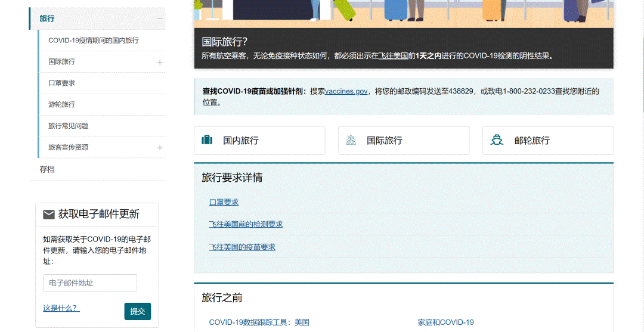The height and width of the screenshot is (332, 644).
Task: Click the airplane globe icon for 国际旅行
Action: (351, 141)
